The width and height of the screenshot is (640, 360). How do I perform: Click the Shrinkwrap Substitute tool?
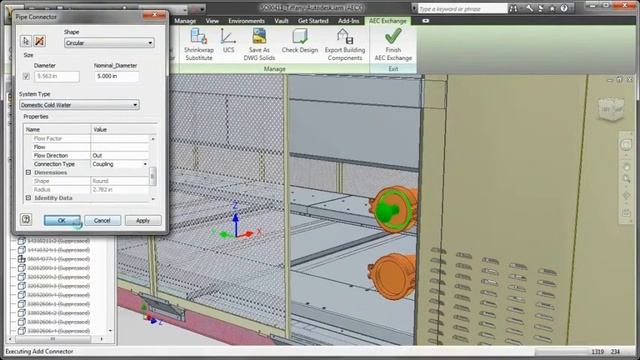199,45
